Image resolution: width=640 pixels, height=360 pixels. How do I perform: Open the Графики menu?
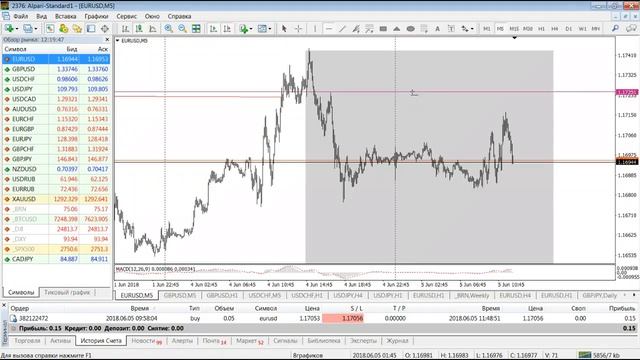96,16
